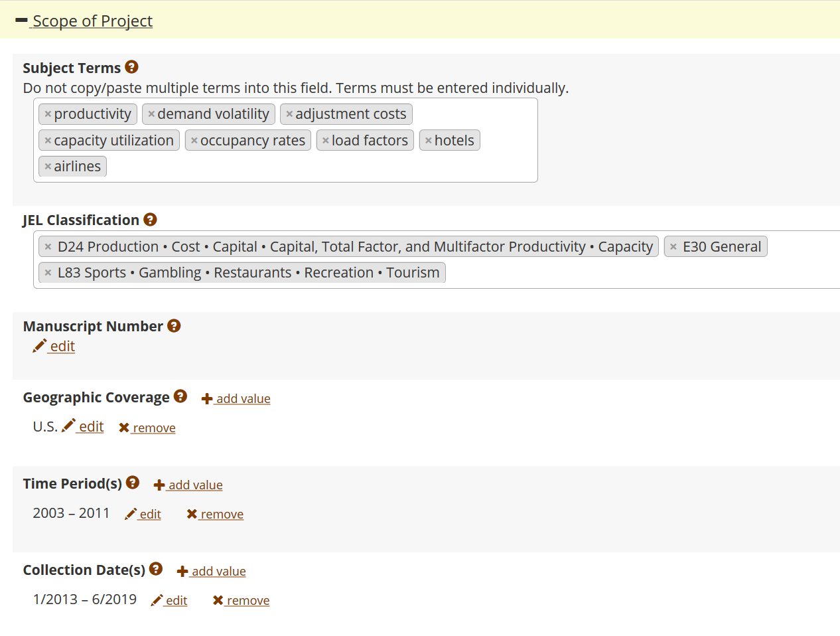Screen dimensions: 840x636
Task: Click help icon next to Geographic Coverage
Action: pos(180,396)
